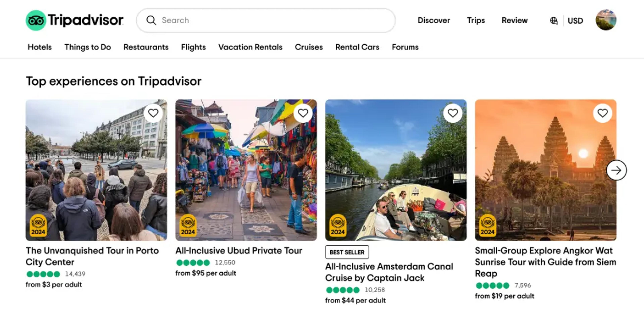
Task: Click the Tripadvisor owl logo
Action: 36,20
